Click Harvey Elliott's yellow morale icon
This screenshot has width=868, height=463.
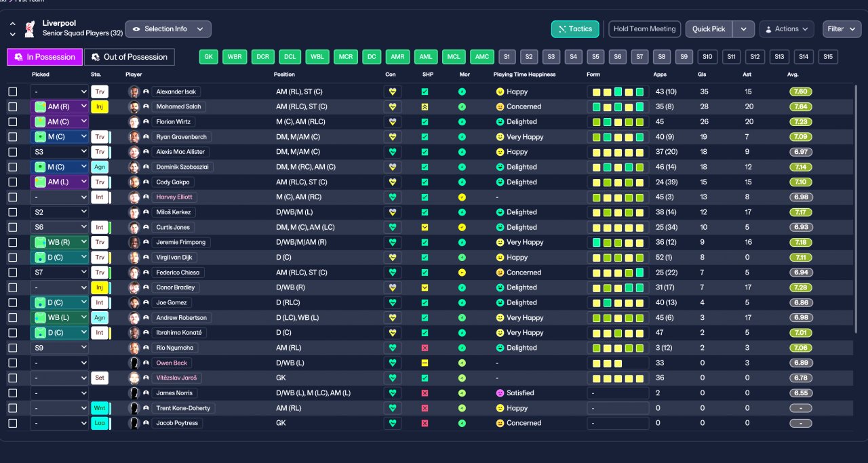(462, 197)
